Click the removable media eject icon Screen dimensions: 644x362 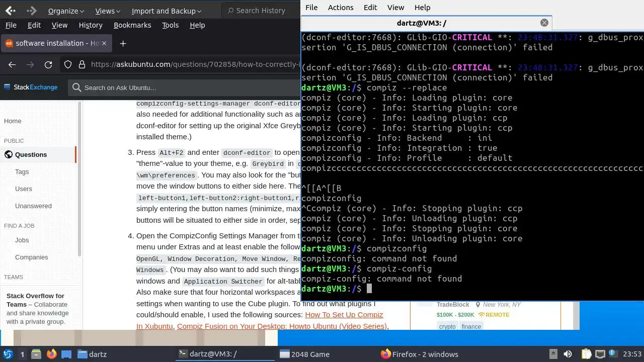pyautogui.click(x=553, y=354)
